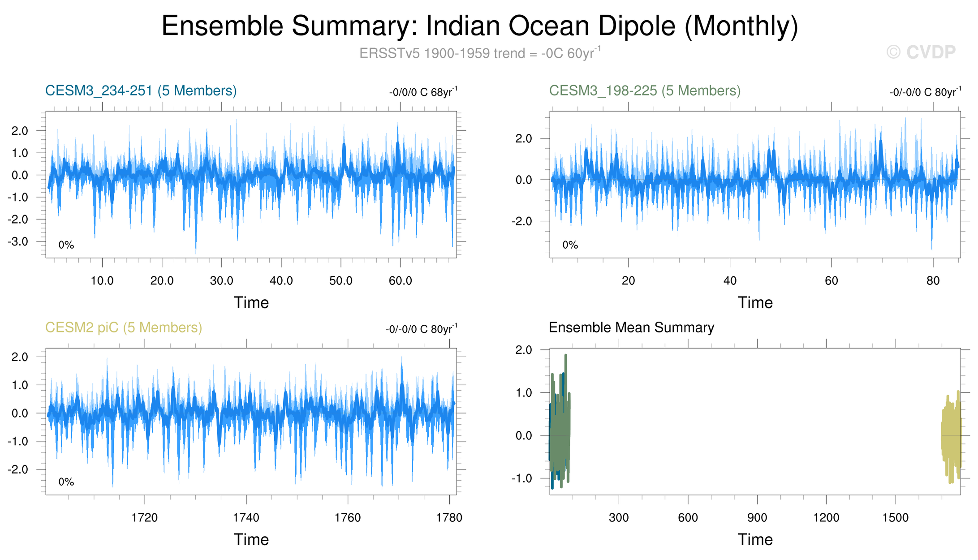Select the CESM3_234-251 (5 Members) panel title

point(141,90)
